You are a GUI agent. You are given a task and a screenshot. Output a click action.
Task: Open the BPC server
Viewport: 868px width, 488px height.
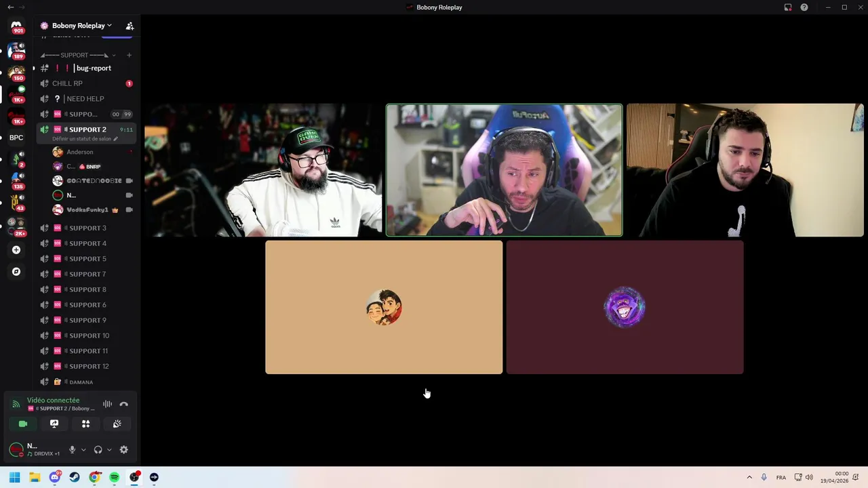point(16,138)
